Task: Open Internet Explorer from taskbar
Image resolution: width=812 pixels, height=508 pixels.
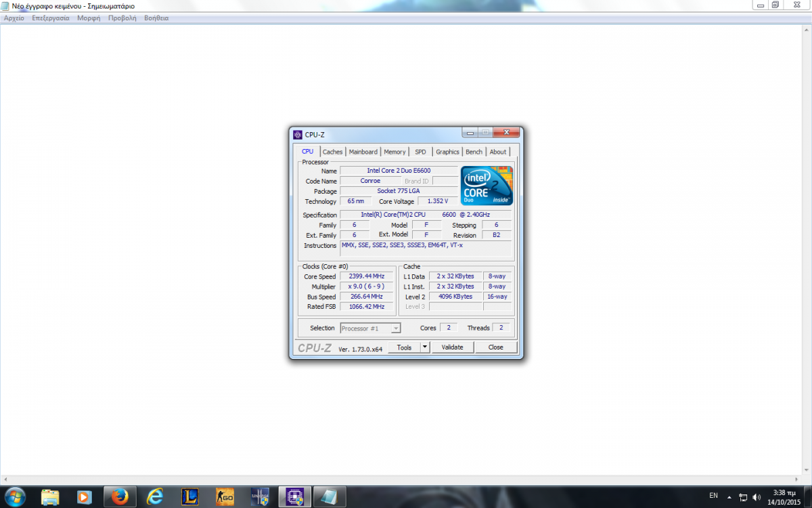Action: click(x=155, y=496)
